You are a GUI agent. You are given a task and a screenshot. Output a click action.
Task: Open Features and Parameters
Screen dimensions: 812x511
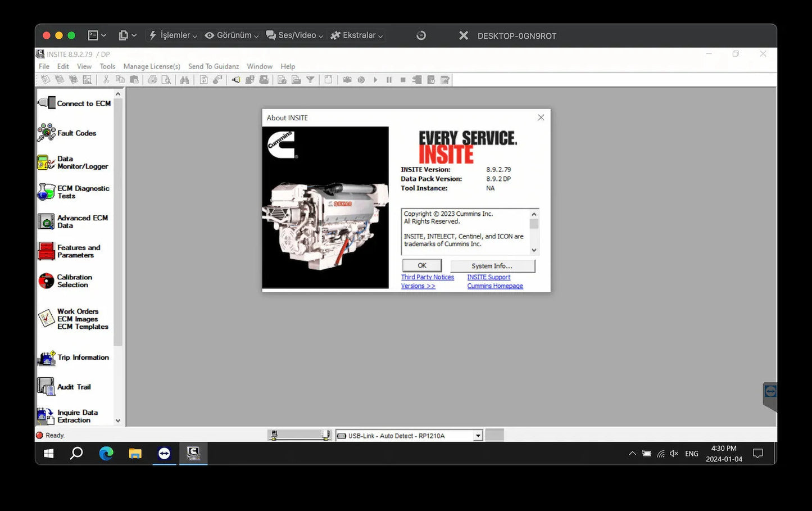tap(69, 251)
